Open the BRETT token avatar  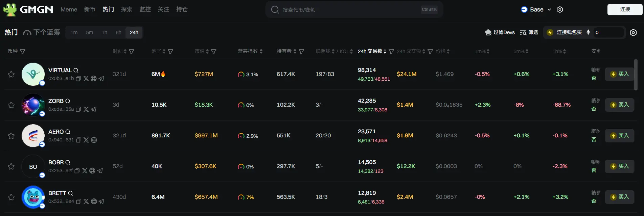[33, 197]
